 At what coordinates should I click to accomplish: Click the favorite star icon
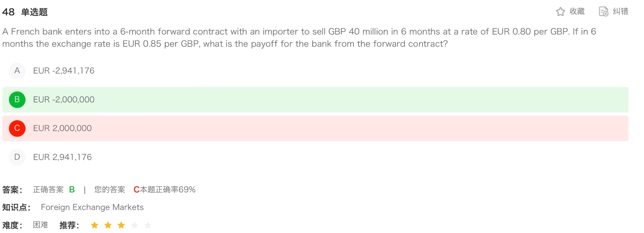pyautogui.click(x=560, y=12)
